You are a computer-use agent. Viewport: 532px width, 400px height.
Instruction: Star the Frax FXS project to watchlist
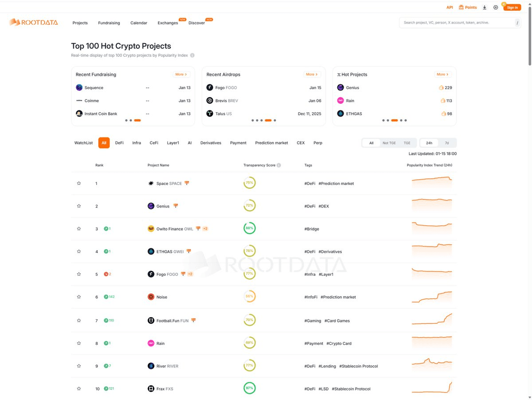click(x=79, y=388)
